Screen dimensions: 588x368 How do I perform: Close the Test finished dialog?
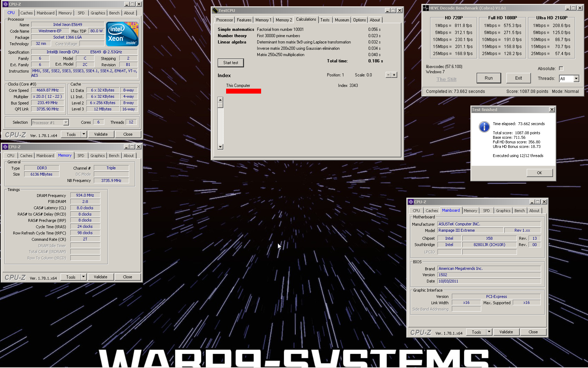coord(552,110)
